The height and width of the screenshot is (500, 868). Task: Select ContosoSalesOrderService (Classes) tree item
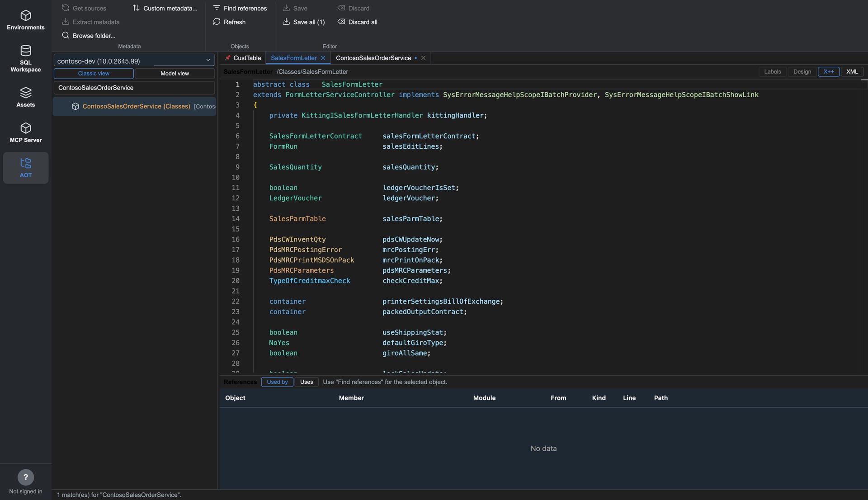(x=135, y=106)
